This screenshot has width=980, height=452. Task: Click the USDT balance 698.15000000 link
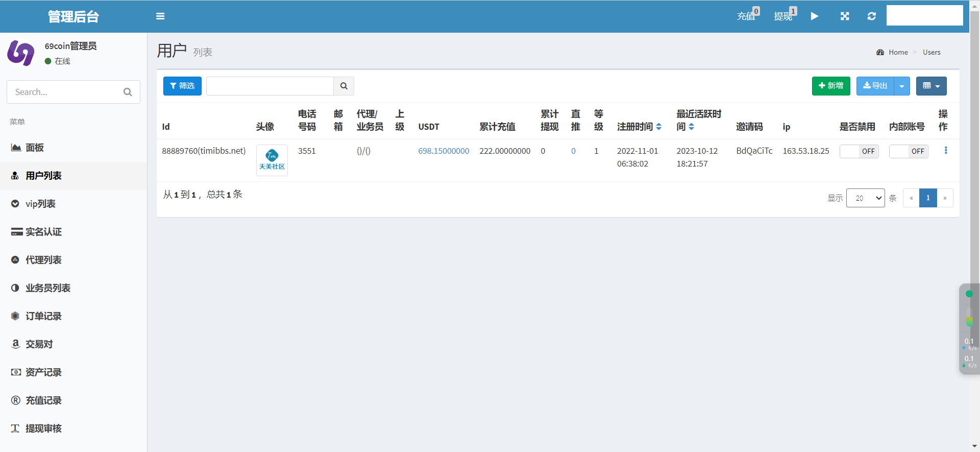pyautogui.click(x=444, y=151)
